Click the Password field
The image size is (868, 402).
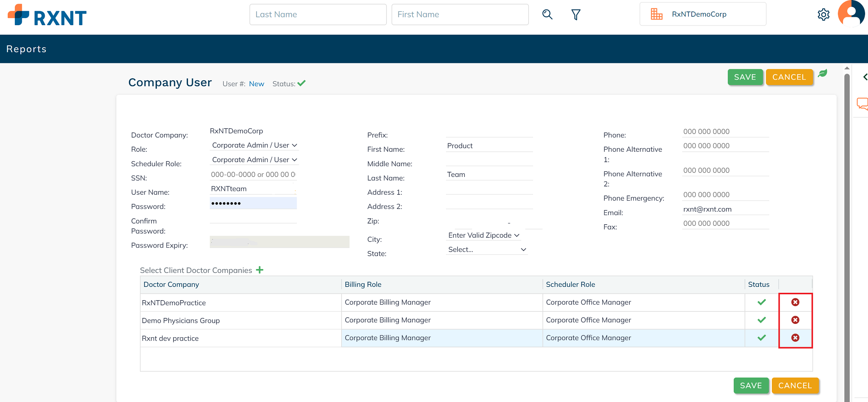pyautogui.click(x=253, y=203)
